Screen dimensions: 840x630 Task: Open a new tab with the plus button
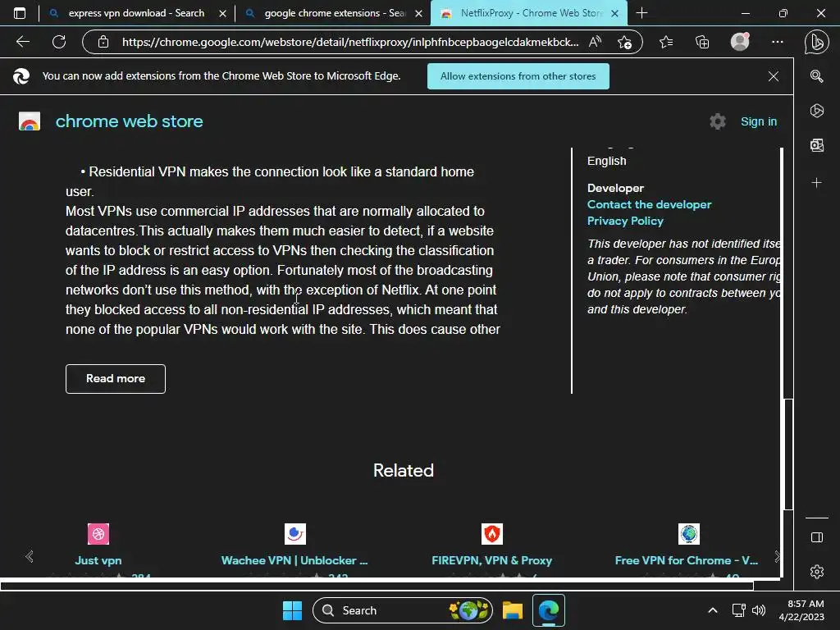pos(641,13)
